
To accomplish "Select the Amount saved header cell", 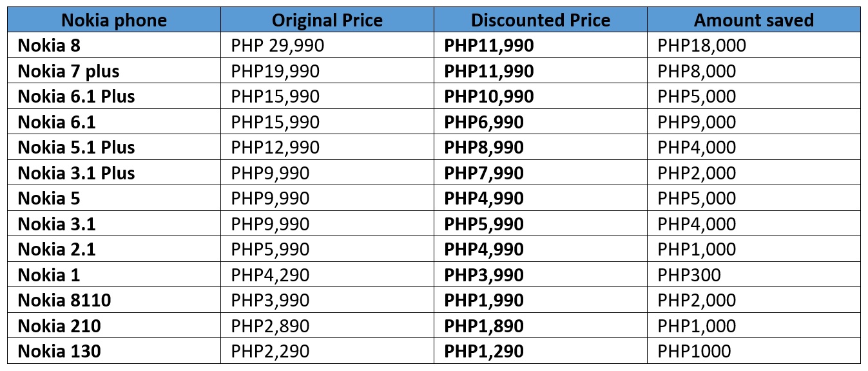I will (754, 20).
